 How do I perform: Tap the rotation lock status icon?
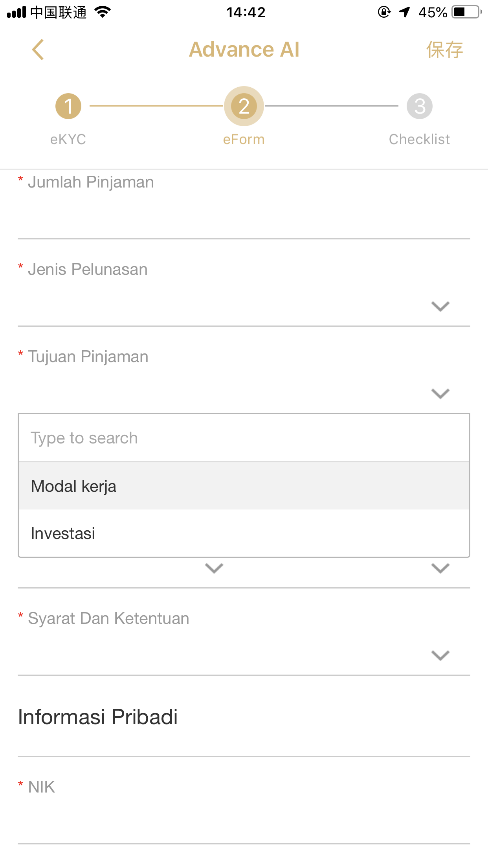click(x=384, y=12)
